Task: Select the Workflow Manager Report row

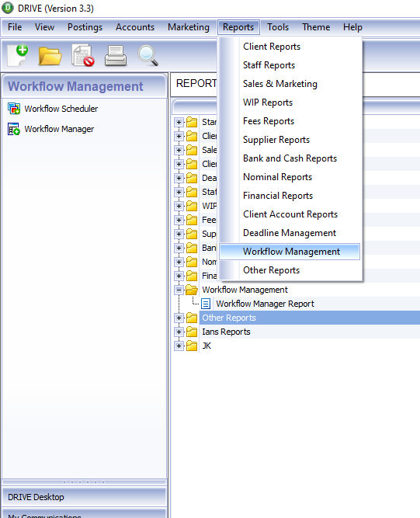Action: click(265, 304)
